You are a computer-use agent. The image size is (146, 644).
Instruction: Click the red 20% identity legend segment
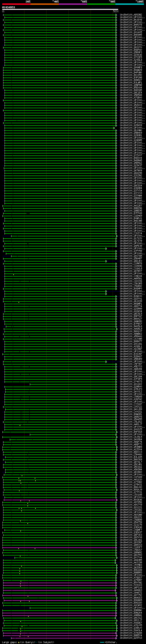16,4
